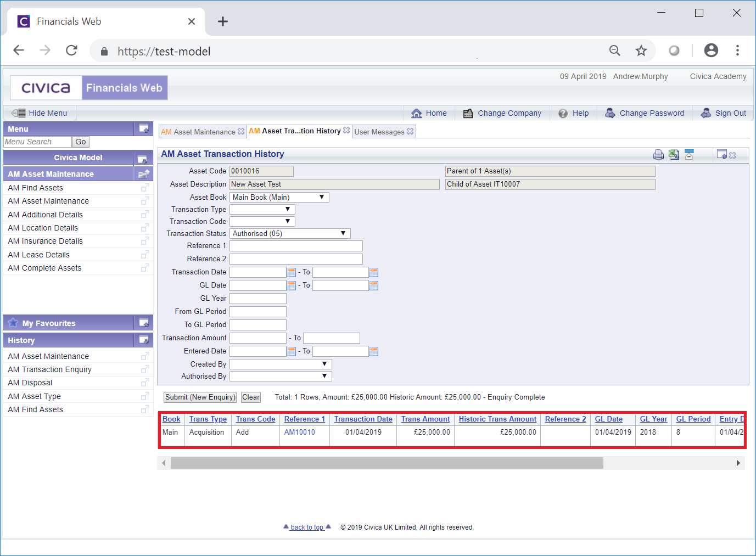Open AM Disposal history new window icon
The height and width of the screenshot is (556, 756).
[x=145, y=383]
